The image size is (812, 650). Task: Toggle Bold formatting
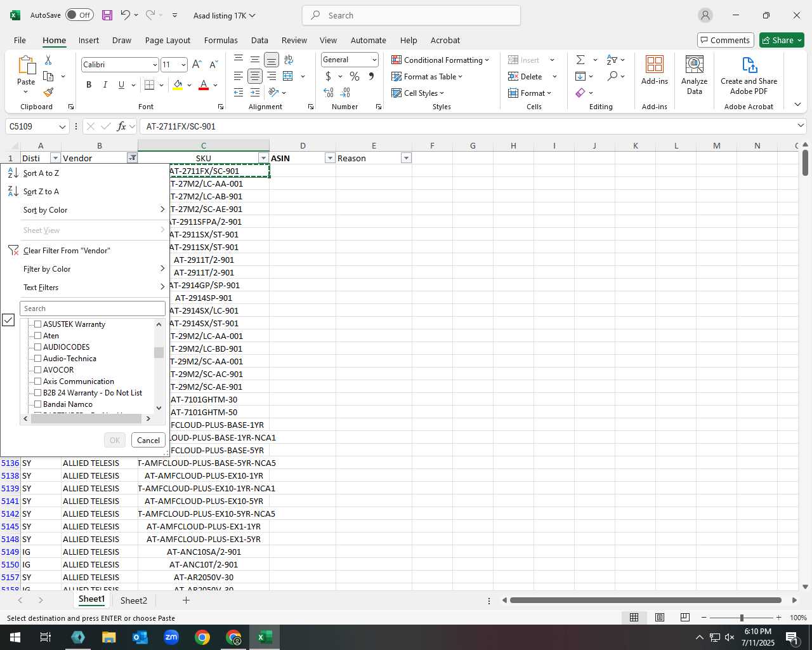coord(89,84)
